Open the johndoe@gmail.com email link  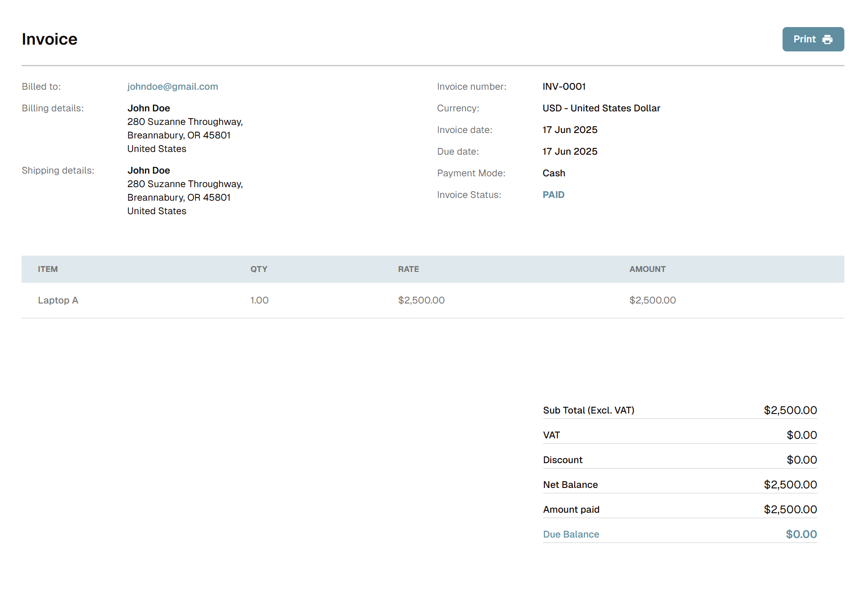pos(172,87)
